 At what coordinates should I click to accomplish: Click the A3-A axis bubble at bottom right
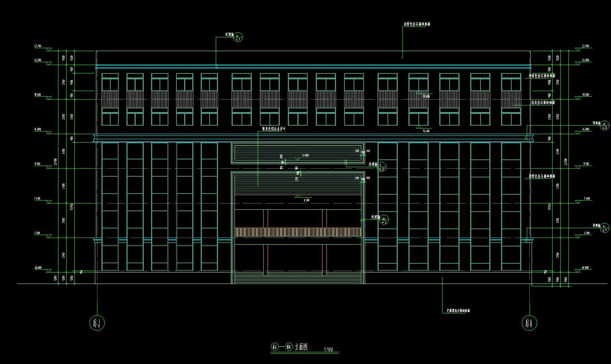[x=529, y=323]
